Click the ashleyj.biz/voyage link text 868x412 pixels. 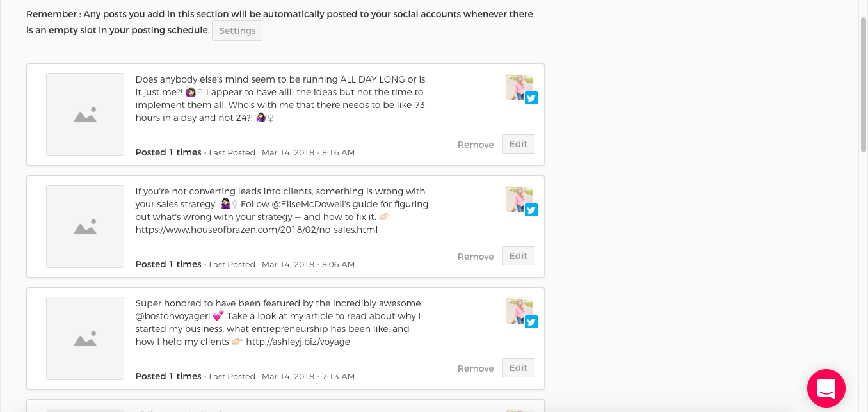[298, 342]
